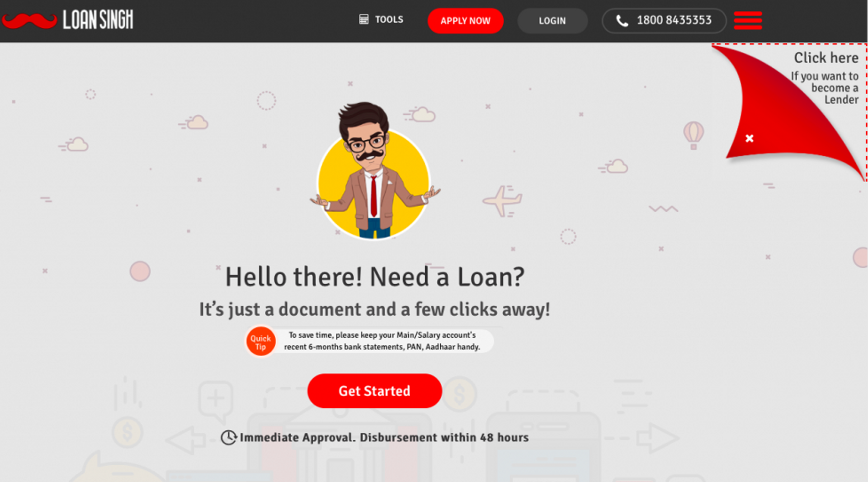Click the 'Click here' lender corner banner

(x=826, y=58)
